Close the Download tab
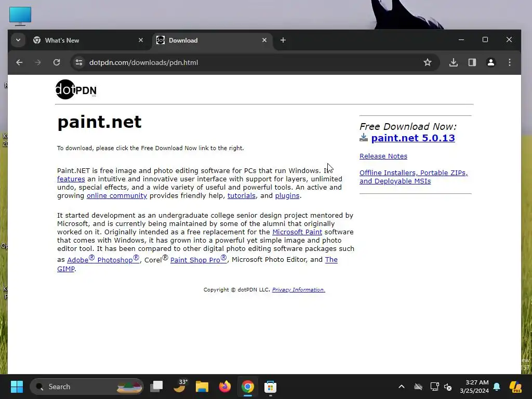Viewport: 532px width, 399px height. pos(264,40)
